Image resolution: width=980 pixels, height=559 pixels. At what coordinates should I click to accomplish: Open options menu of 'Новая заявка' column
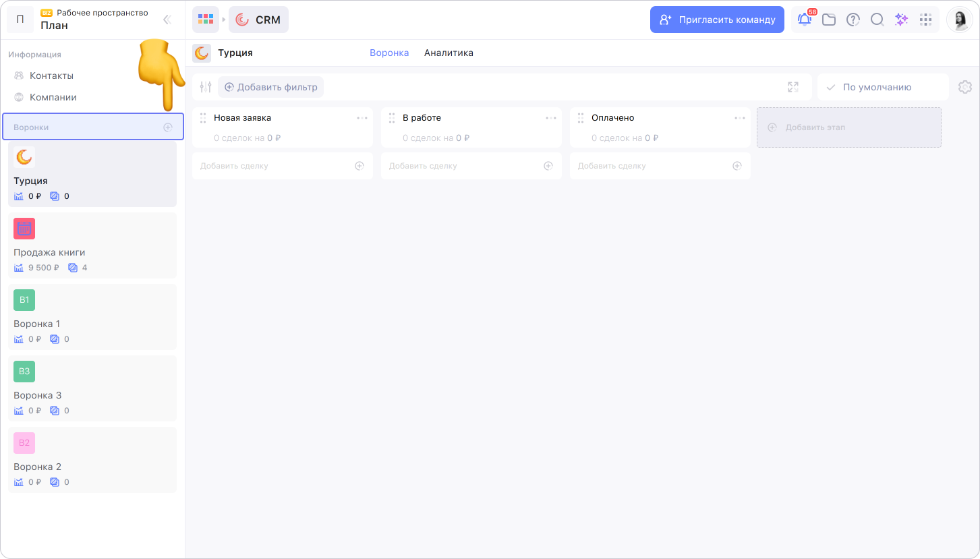coord(362,118)
